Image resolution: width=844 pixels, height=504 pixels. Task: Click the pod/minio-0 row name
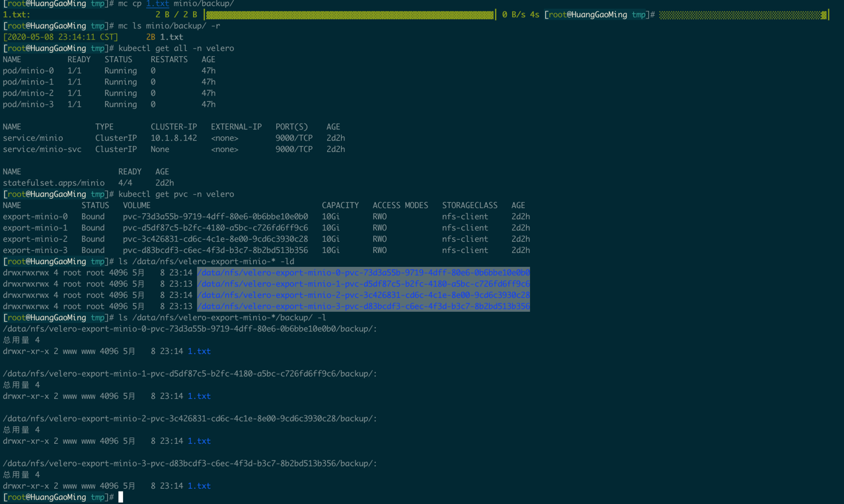tap(28, 71)
